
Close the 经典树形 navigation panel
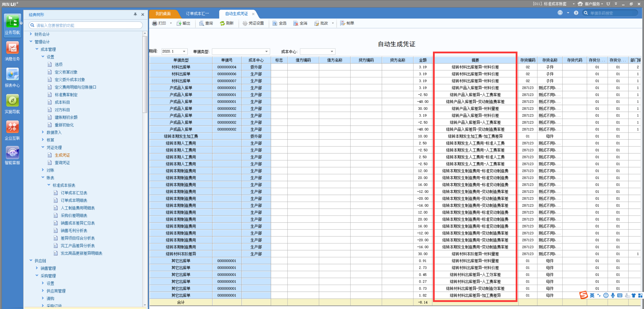(x=143, y=15)
